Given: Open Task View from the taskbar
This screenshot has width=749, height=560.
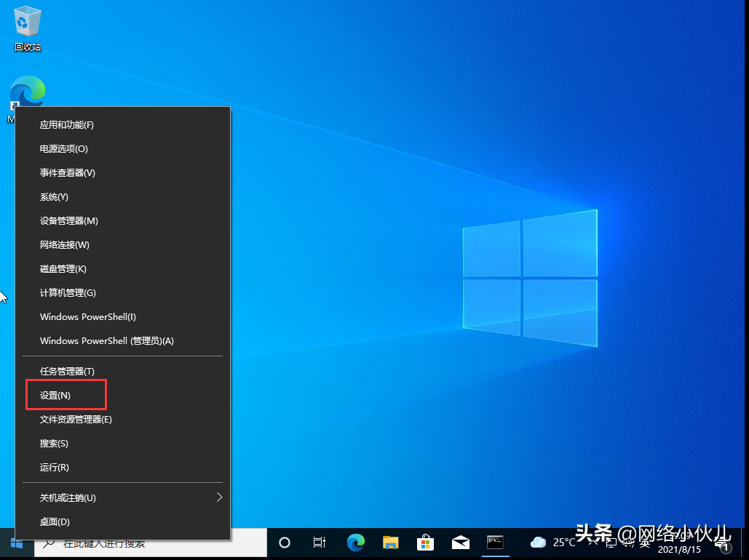Looking at the screenshot, I should coord(319,543).
